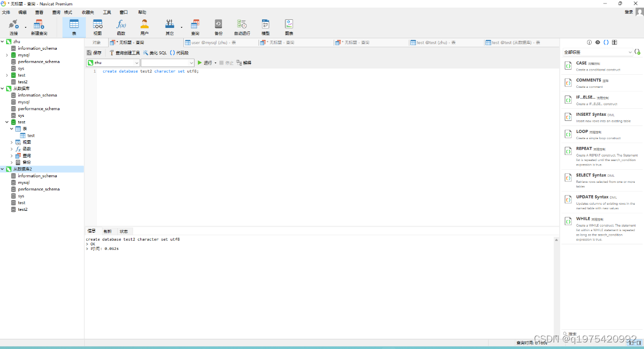Open the 视图 views toolbar button
This screenshot has width=644, height=349.
coord(98,27)
